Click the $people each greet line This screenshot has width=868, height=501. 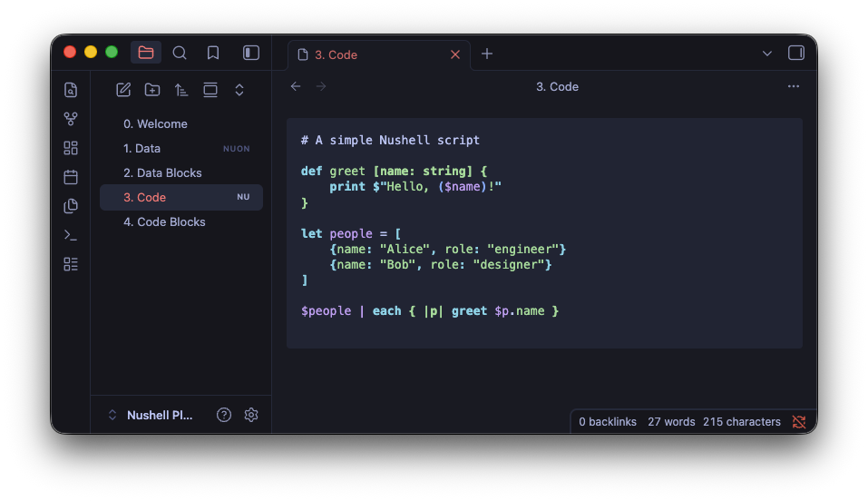pos(430,311)
